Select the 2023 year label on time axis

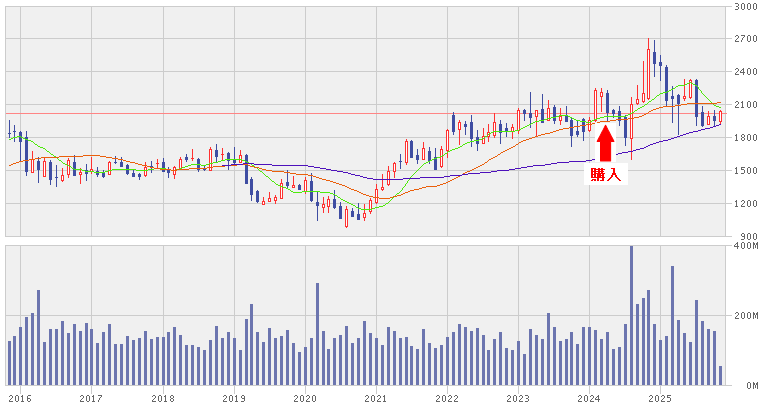point(518,397)
